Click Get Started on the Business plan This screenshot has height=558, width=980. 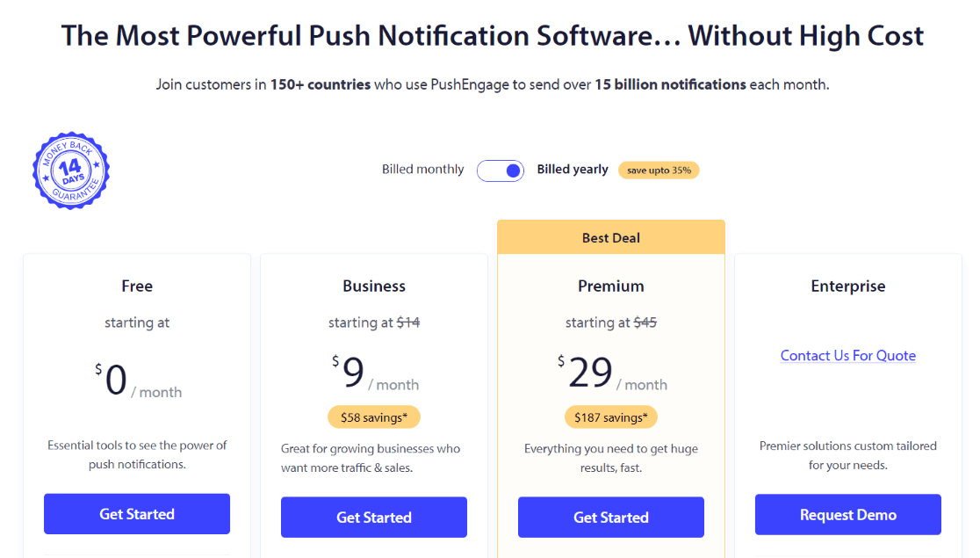[x=373, y=517]
